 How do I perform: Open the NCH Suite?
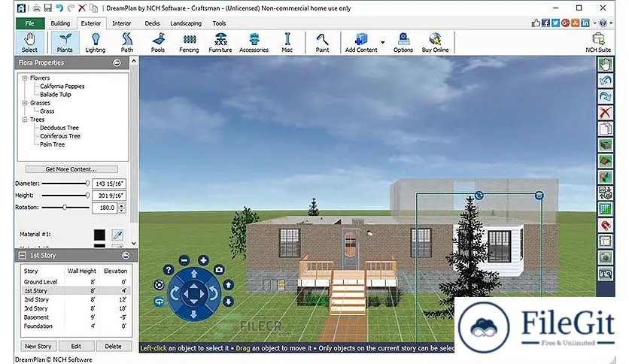598,43
